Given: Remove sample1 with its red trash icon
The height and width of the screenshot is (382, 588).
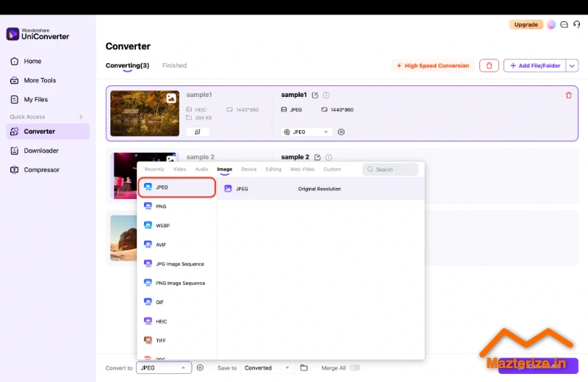Looking at the screenshot, I should [568, 95].
